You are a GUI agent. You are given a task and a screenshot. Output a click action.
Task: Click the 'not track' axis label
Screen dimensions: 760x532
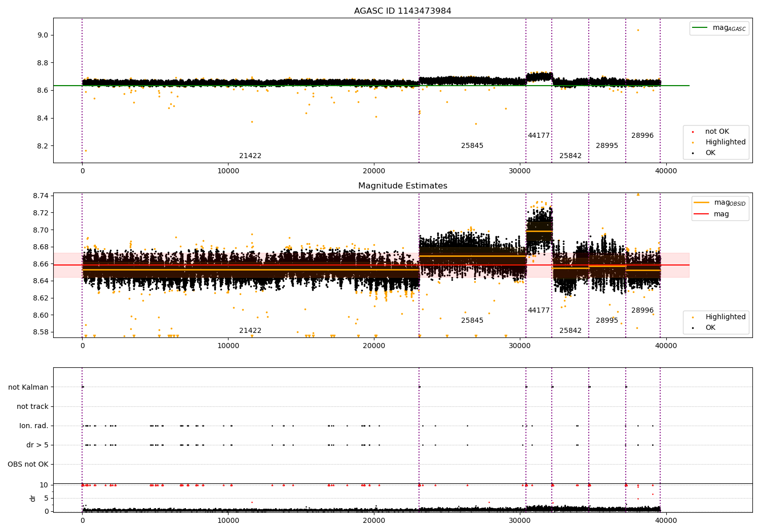click(x=32, y=407)
